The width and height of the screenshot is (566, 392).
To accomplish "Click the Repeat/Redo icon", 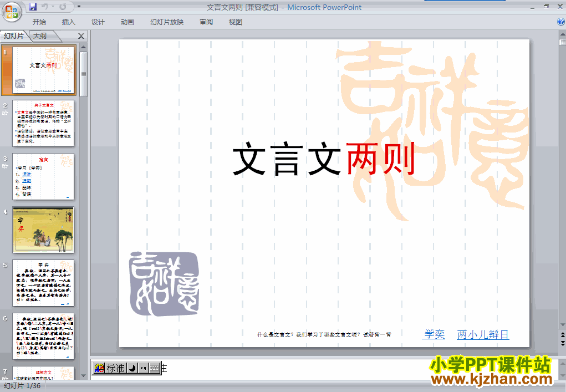I will coord(63,7).
